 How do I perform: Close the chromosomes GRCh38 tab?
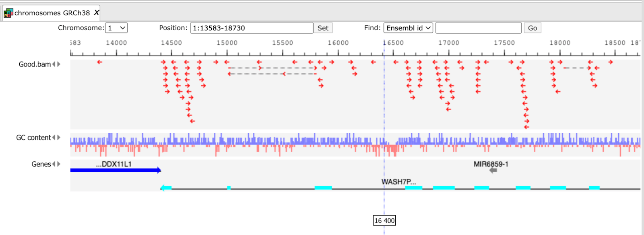(97, 13)
